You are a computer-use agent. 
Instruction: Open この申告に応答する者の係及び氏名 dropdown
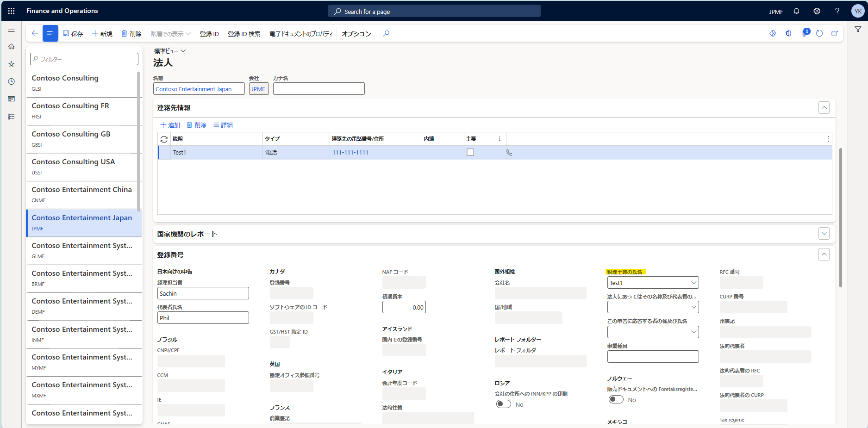pyautogui.click(x=693, y=332)
